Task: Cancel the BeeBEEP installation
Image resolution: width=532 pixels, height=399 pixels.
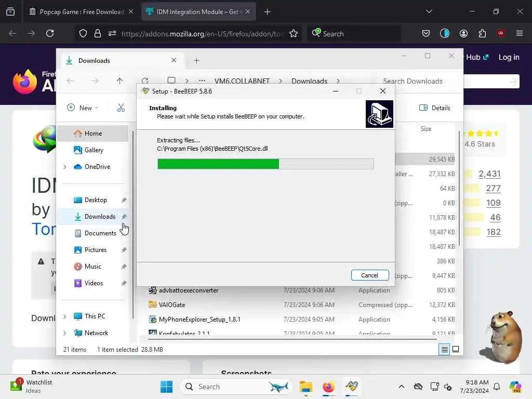Action: pyautogui.click(x=370, y=275)
